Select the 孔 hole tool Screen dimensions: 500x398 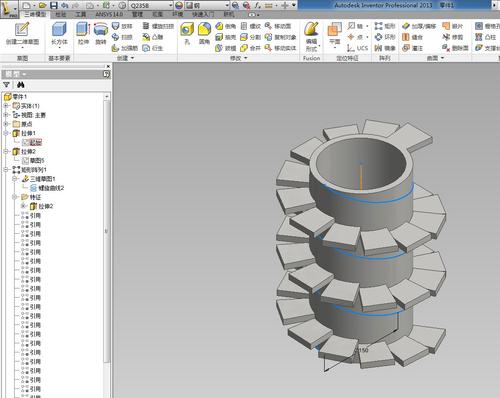(x=187, y=33)
